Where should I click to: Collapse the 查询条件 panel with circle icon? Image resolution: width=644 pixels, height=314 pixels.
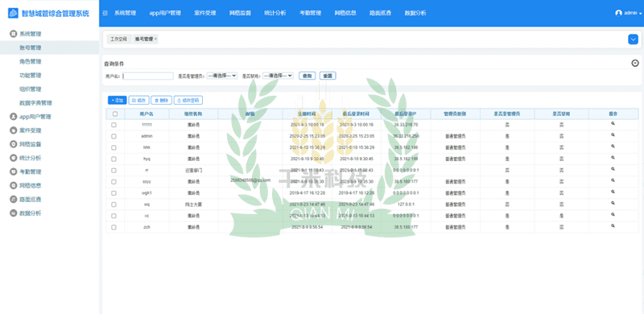tap(635, 64)
